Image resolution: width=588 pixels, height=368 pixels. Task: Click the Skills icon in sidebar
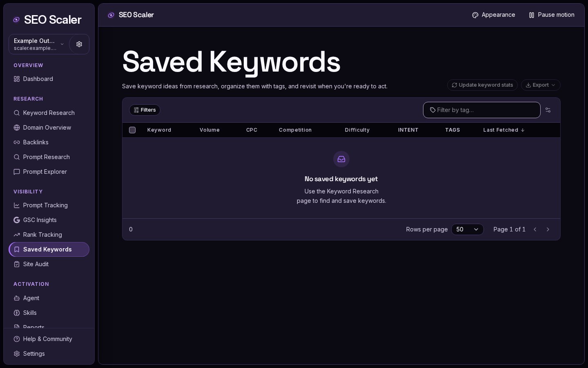point(17,313)
